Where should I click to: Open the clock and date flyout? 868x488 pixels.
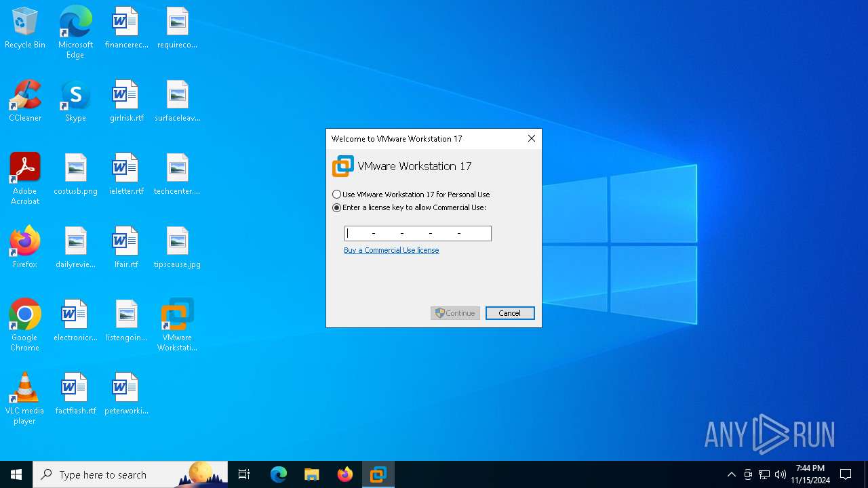(x=810, y=474)
